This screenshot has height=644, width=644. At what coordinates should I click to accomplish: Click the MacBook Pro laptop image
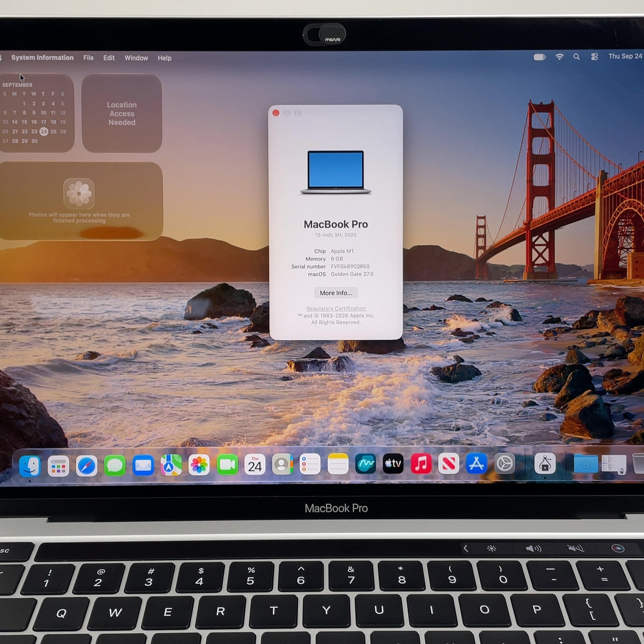click(x=336, y=172)
